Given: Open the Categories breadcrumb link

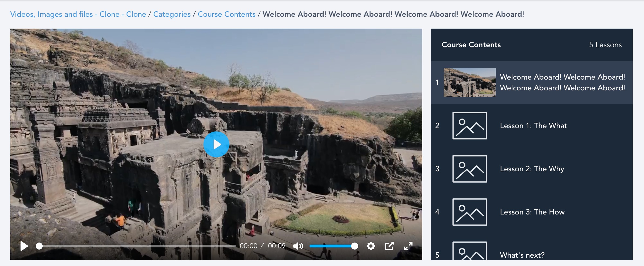Looking at the screenshot, I should click(172, 14).
